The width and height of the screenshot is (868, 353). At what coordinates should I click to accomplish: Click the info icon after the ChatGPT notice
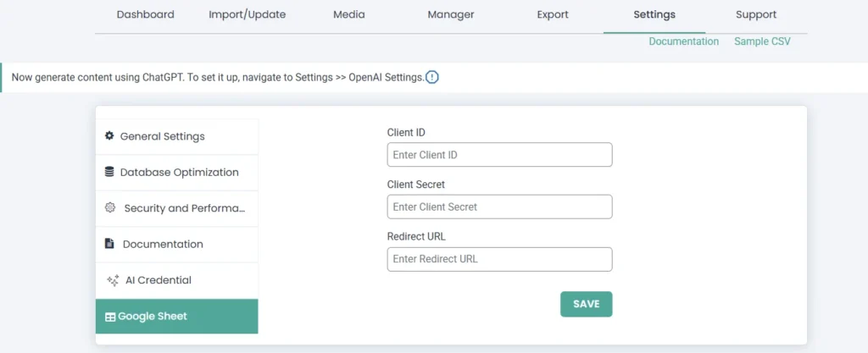(432, 77)
